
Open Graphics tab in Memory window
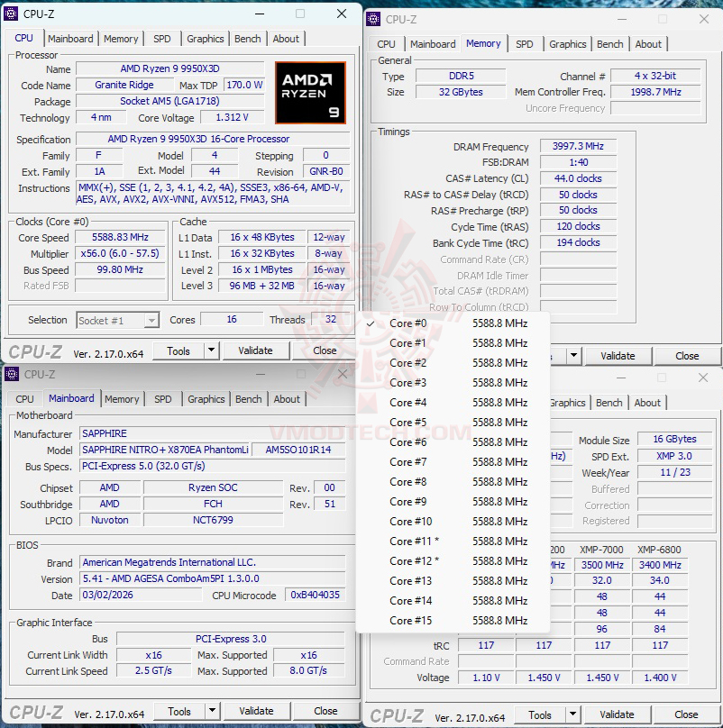pyautogui.click(x=568, y=44)
